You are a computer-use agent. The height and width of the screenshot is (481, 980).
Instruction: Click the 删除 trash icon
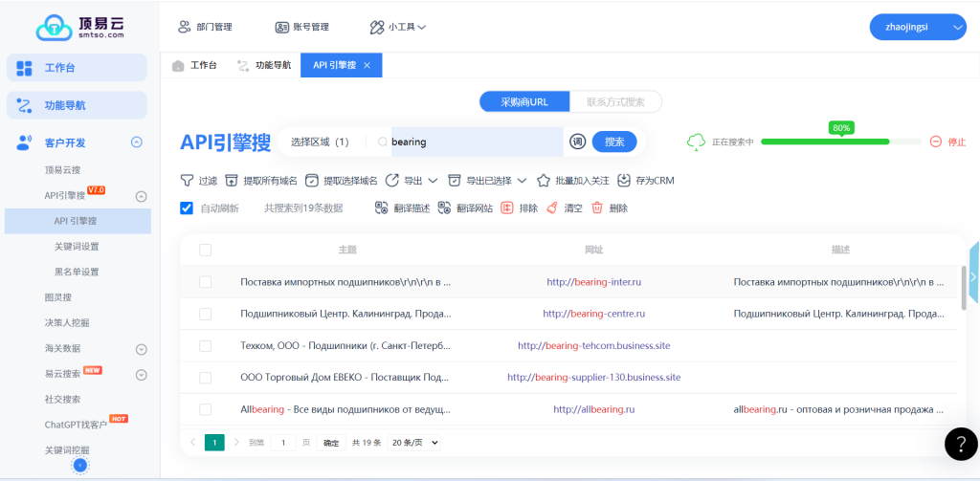(x=597, y=208)
